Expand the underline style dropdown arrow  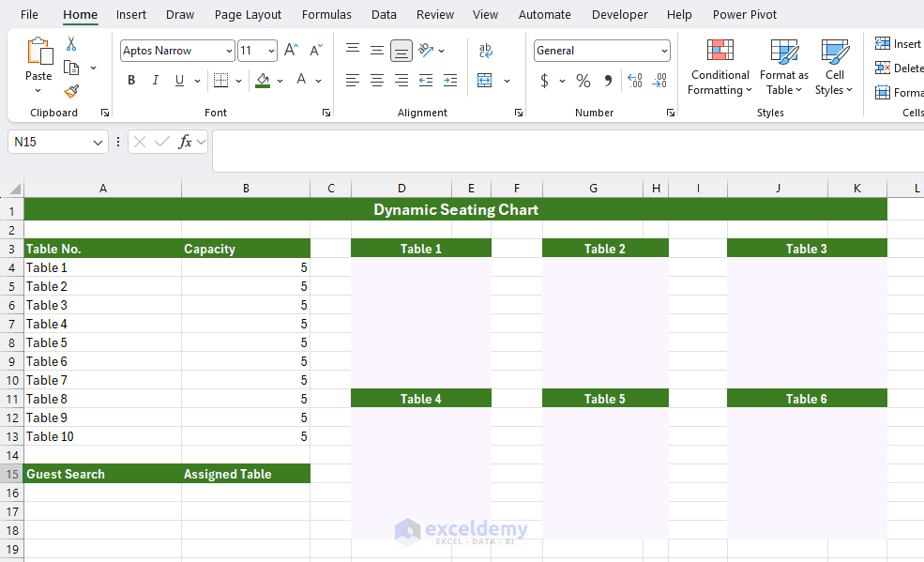tap(197, 81)
